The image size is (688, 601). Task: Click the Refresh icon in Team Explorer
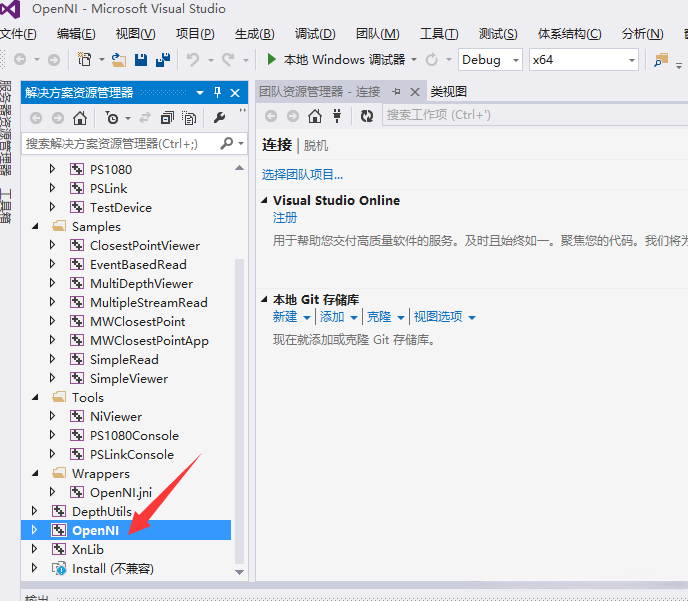point(367,116)
